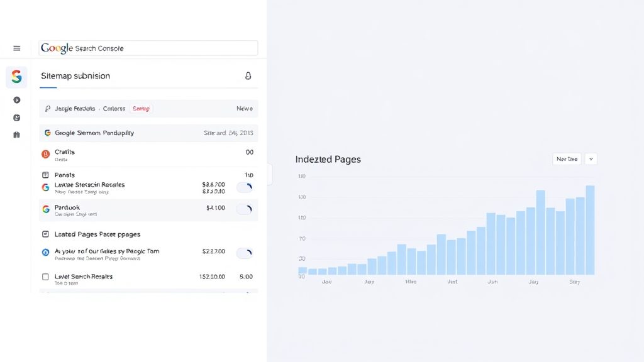This screenshot has width=644, height=362.
Task: Click the Google G icon beside Pardook
Action: (x=46, y=207)
